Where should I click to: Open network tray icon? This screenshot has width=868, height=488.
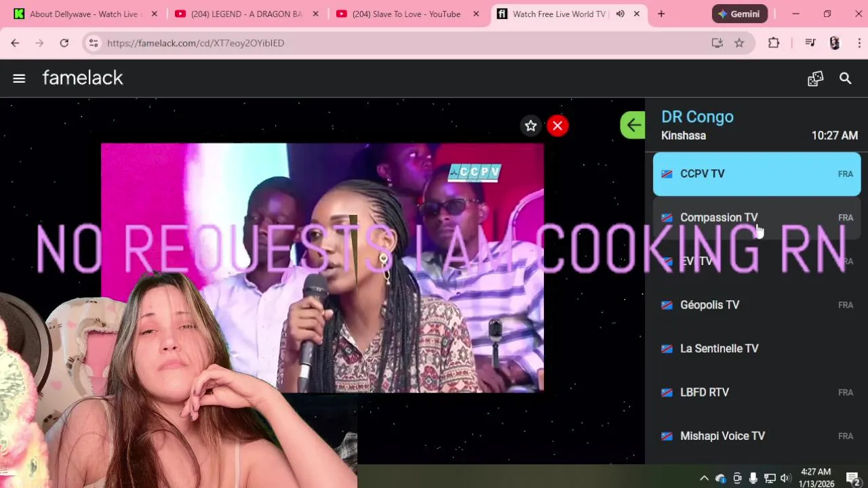click(x=770, y=478)
